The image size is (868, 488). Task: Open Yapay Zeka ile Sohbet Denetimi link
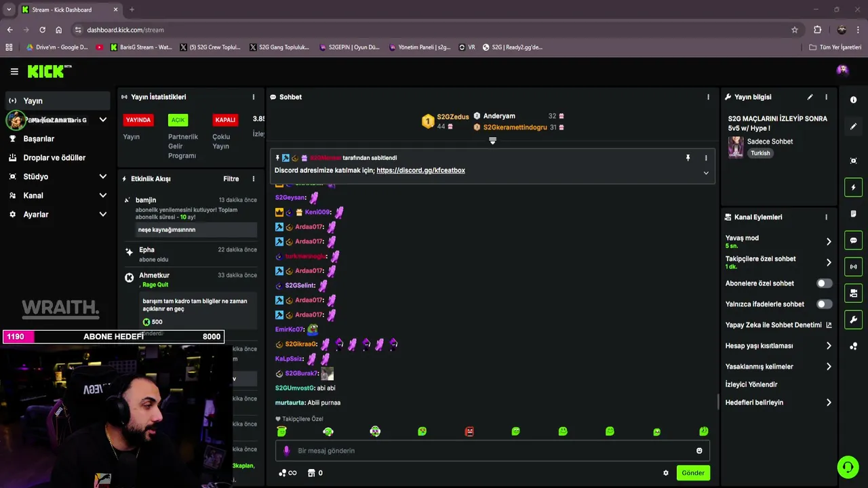point(778,325)
